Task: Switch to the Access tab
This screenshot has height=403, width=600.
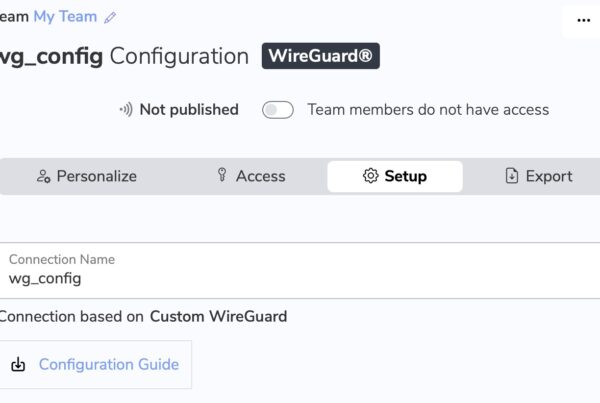Action: point(251,176)
